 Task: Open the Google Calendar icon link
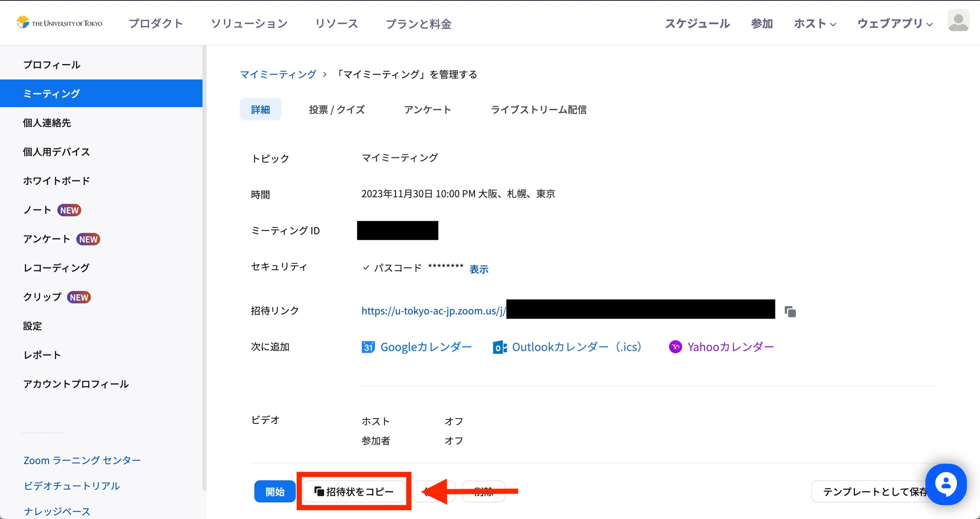[368, 347]
